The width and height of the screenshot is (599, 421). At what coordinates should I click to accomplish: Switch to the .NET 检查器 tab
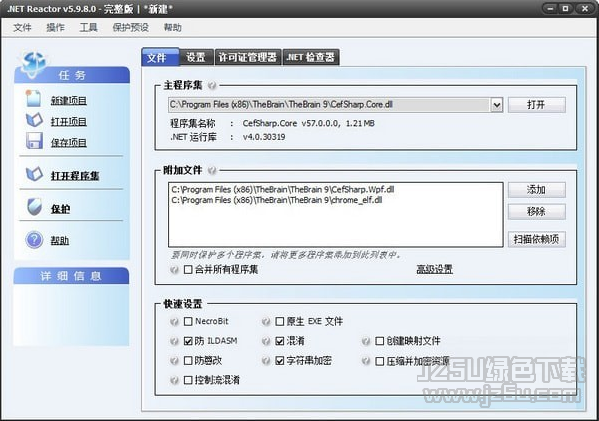coord(311,57)
